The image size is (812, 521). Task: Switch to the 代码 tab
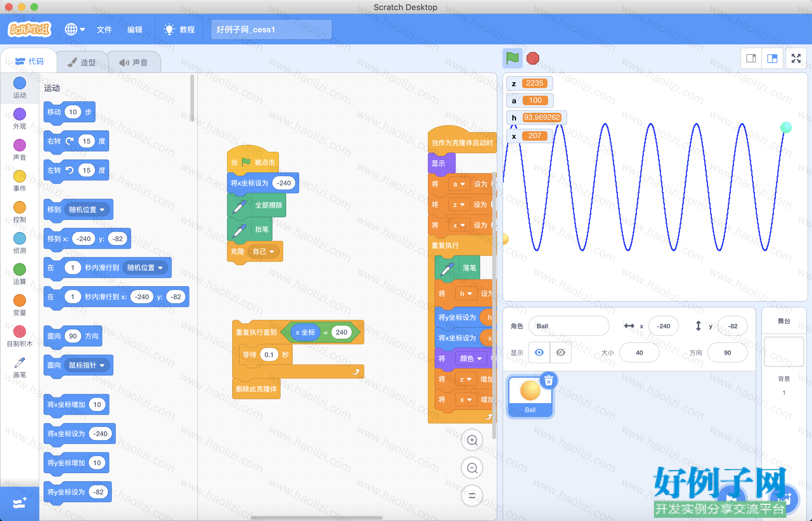pyautogui.click(x=29, y=61)
